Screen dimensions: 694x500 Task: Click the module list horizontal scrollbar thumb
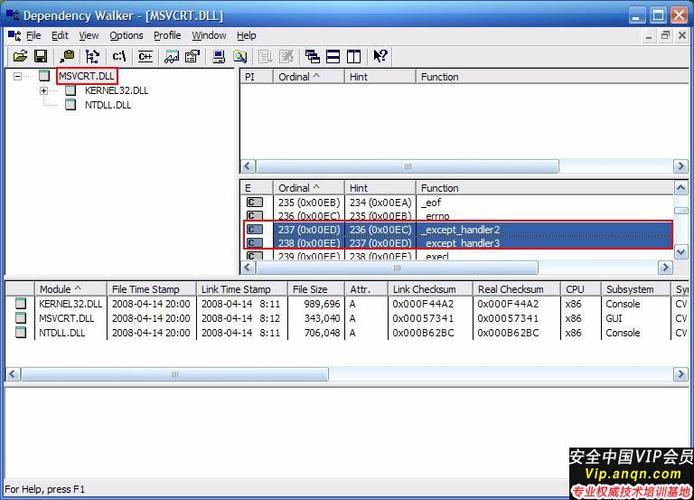[x=175, y=374]
